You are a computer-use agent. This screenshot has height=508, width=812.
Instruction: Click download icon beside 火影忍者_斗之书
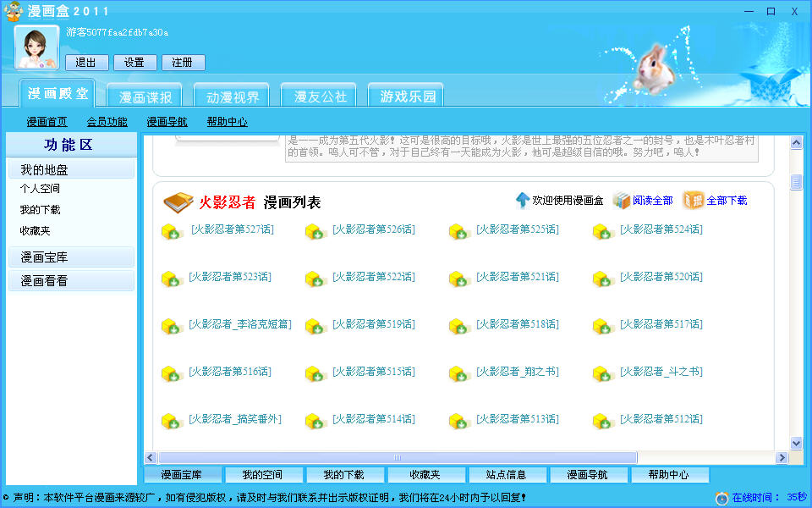[604, 373]
